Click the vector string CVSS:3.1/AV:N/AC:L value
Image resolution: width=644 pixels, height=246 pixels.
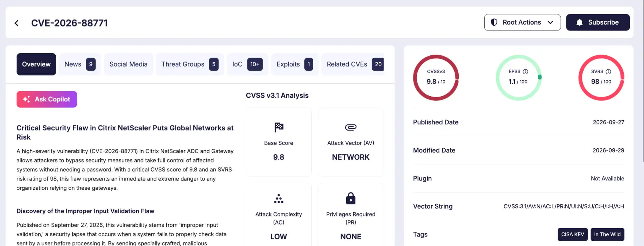(x=564, y=206)
